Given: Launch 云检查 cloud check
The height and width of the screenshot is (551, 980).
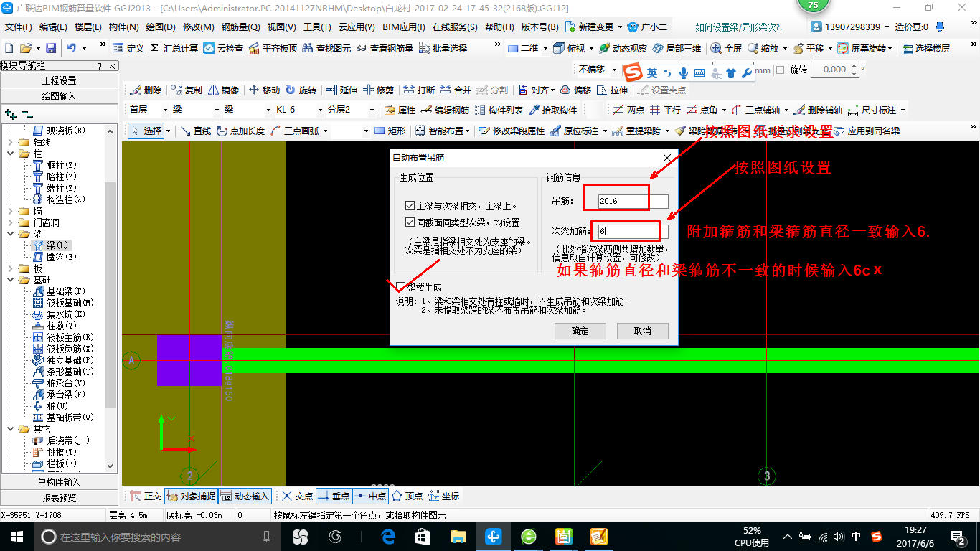Looking at the screenshot, I should pos(223,48).
